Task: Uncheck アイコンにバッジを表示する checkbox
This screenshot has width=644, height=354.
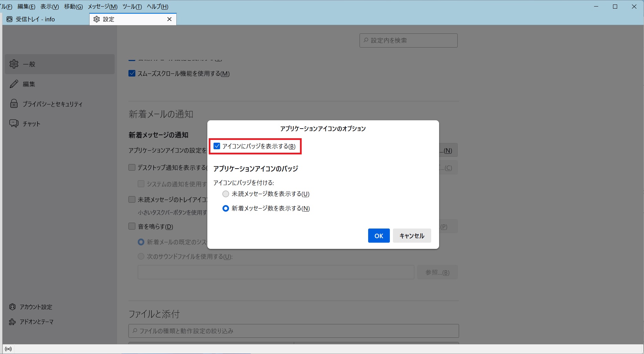Action: 217,146
